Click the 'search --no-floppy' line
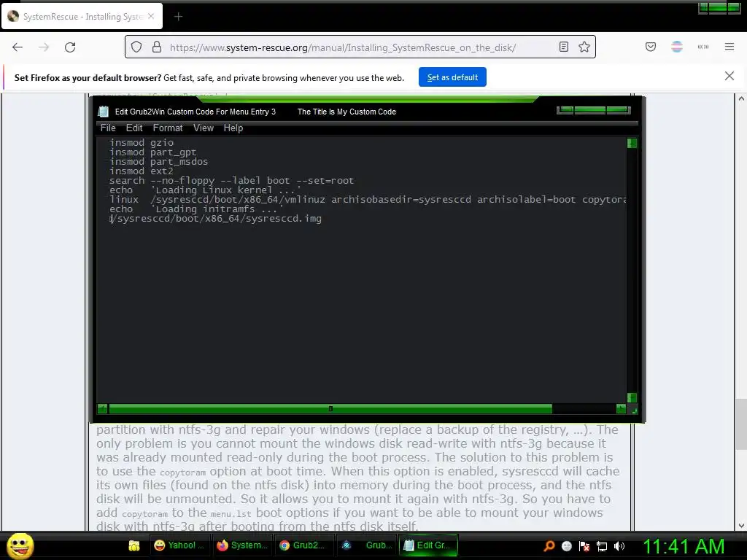The height and width of the screenshot is (560, 747). [231, 181]
